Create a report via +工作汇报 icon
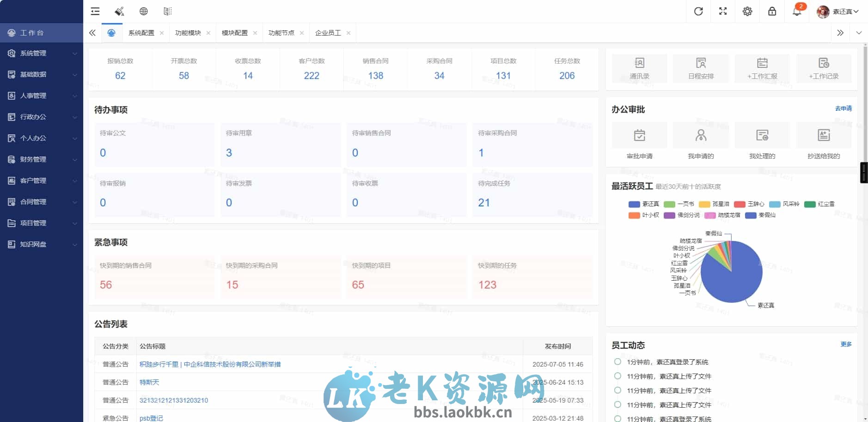868x422 pixels. [x=762, y=68]
